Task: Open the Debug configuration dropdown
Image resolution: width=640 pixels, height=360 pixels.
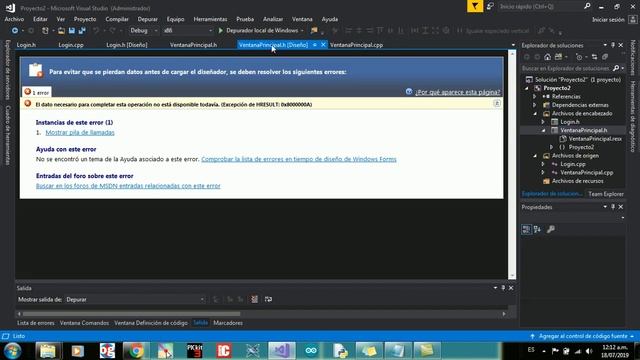Action: click(x=144, y=31)
